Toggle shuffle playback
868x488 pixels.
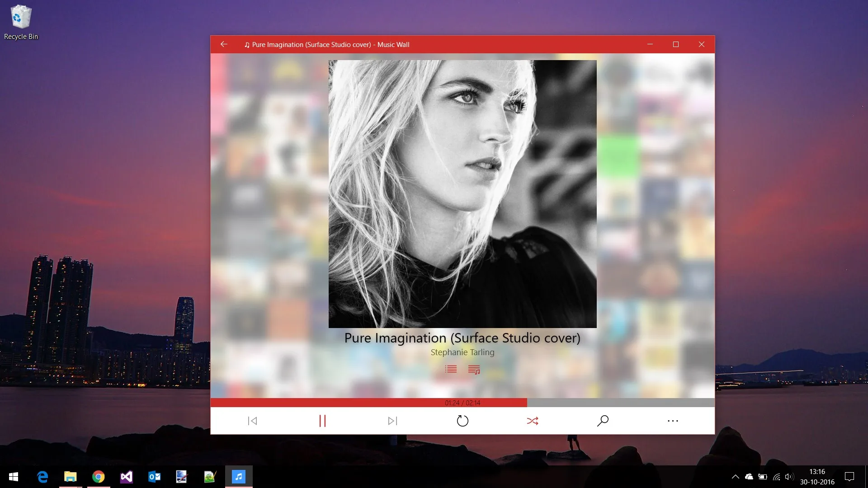pos(533,421)
